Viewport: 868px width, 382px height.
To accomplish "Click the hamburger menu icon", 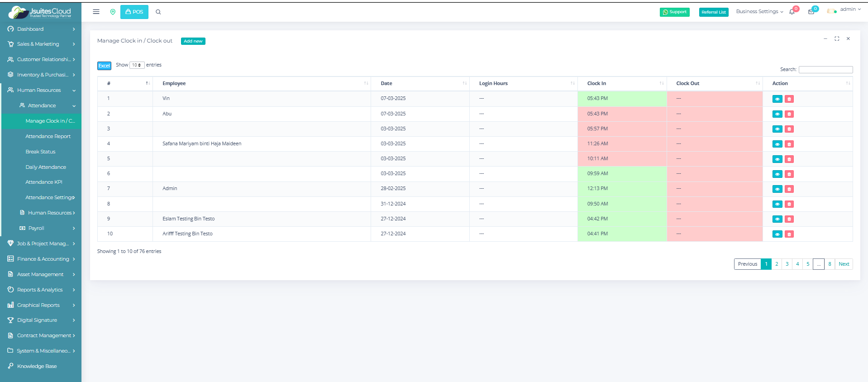I will click(96, 12).
